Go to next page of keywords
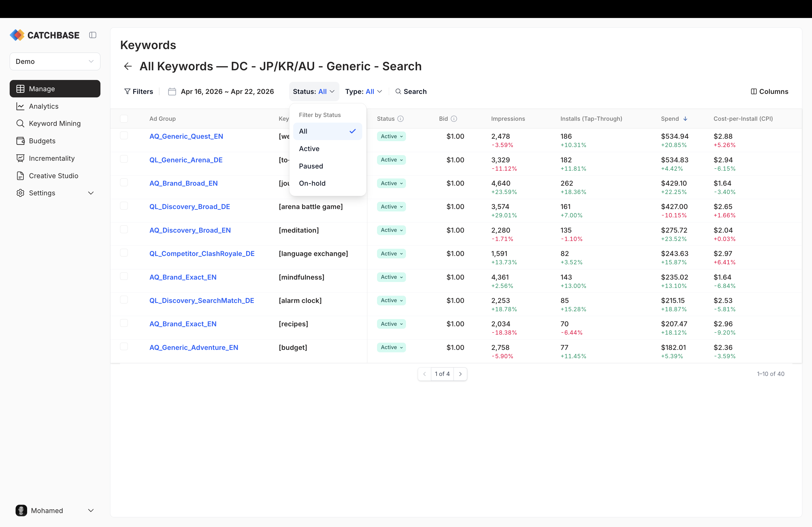 461,374
